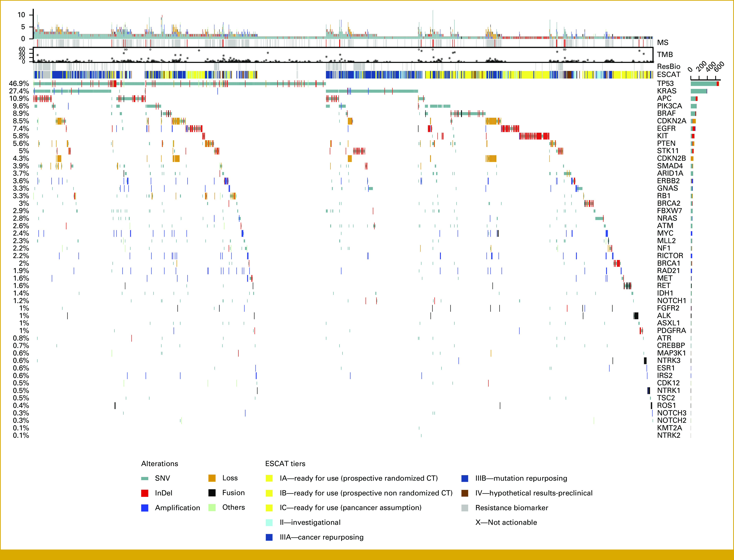
Task: Click the blue Amplification legend swatch
Action: coord(145,508)
